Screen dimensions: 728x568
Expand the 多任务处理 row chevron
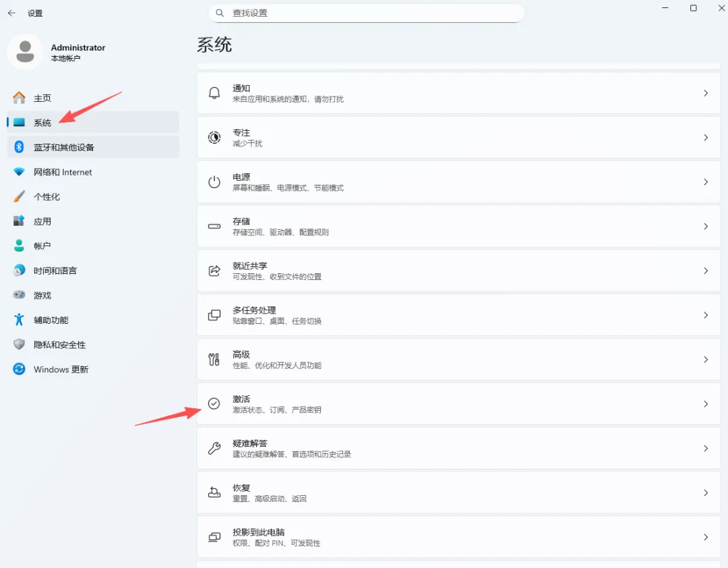point(706,315)
